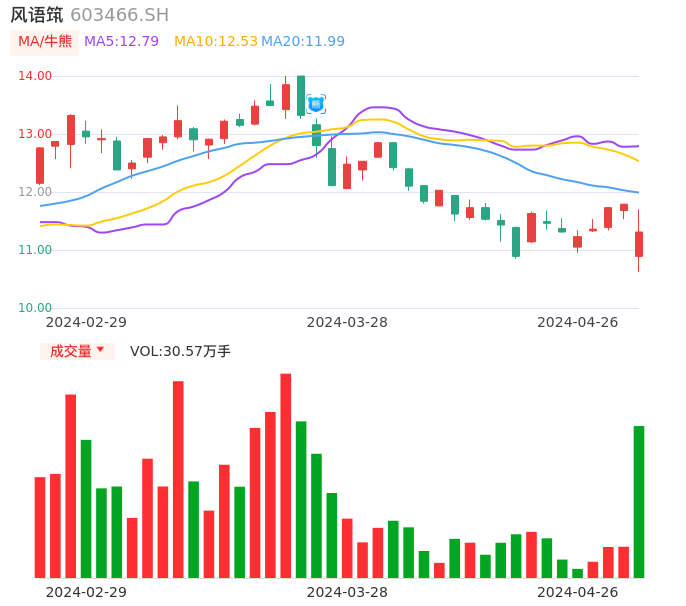
Task: Click the VOL:30.57万手 volume label
Action: click(180, 351)
